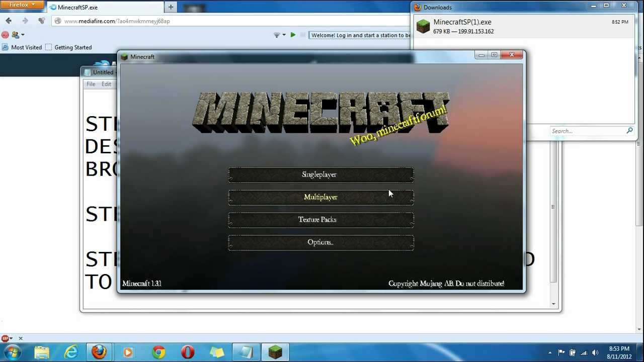Click the site identity globe icon
The image size is (644, 362).
[x=58, y=21]
